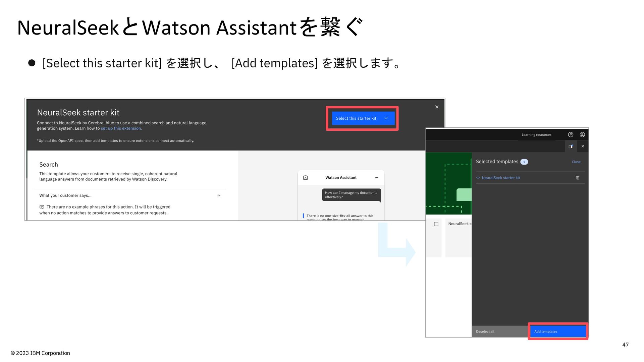
Task: Close the NeuralSeek starter kit dialog
Action: coord(437,107)
